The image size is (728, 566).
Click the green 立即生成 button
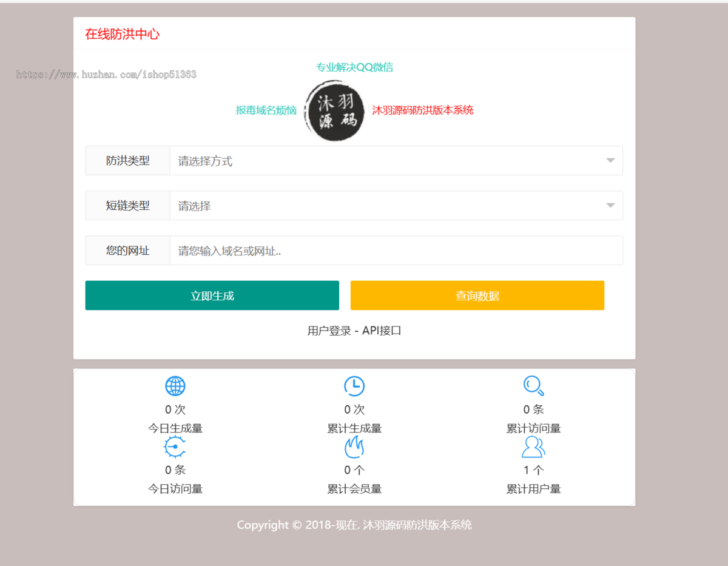(212, 295)
